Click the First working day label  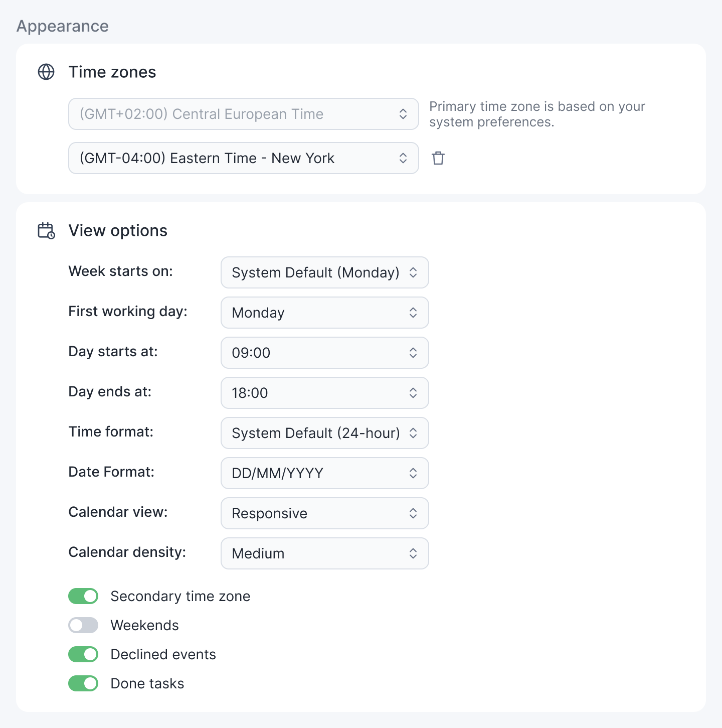point(128,312)
